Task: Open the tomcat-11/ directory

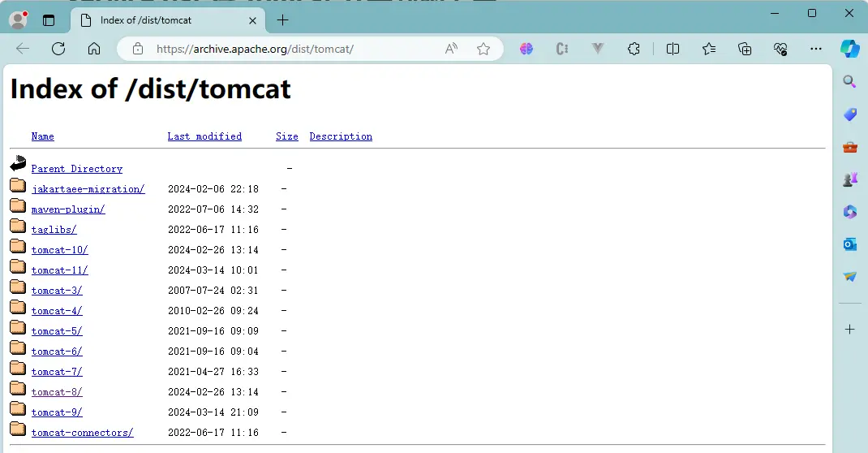Action: tap(59, 270)
